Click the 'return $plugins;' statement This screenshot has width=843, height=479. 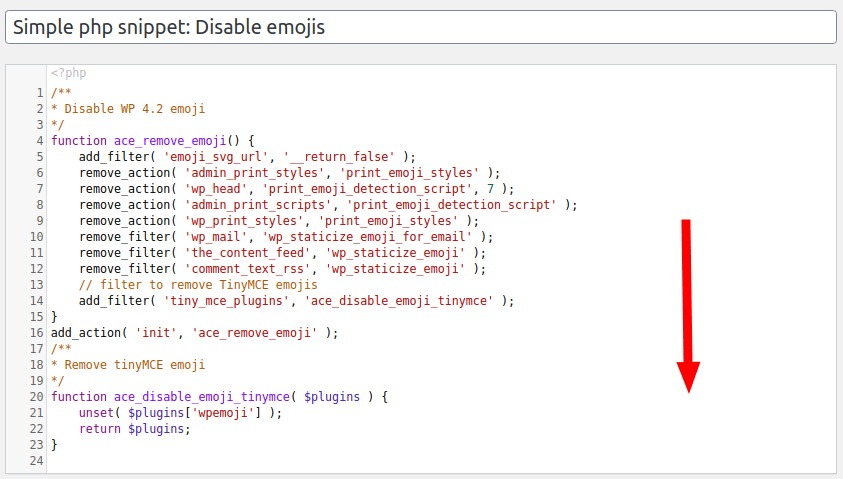pyautogui.click(x=134, y=429)
